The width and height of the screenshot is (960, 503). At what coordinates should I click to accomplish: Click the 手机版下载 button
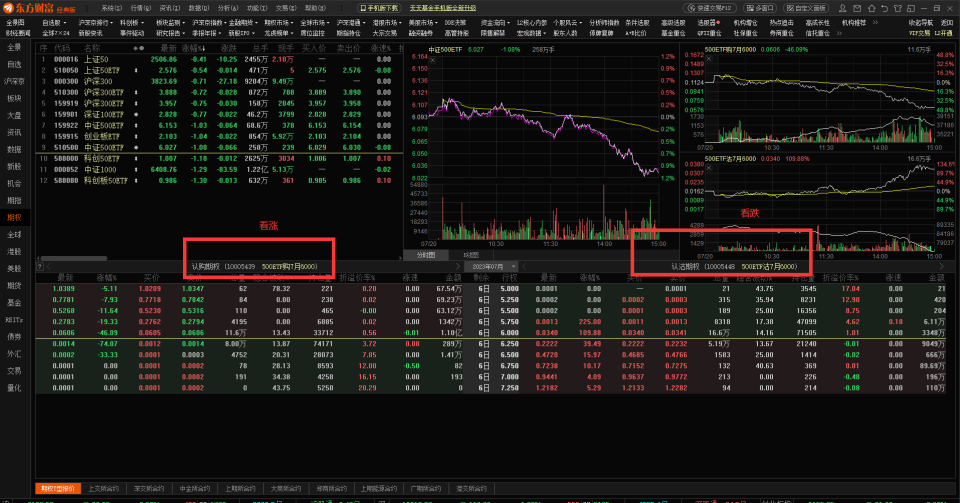click(x=379, y=8)
